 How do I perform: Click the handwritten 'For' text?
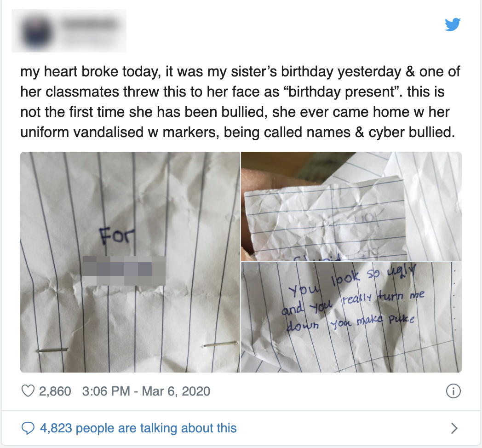tap(117, 235)
